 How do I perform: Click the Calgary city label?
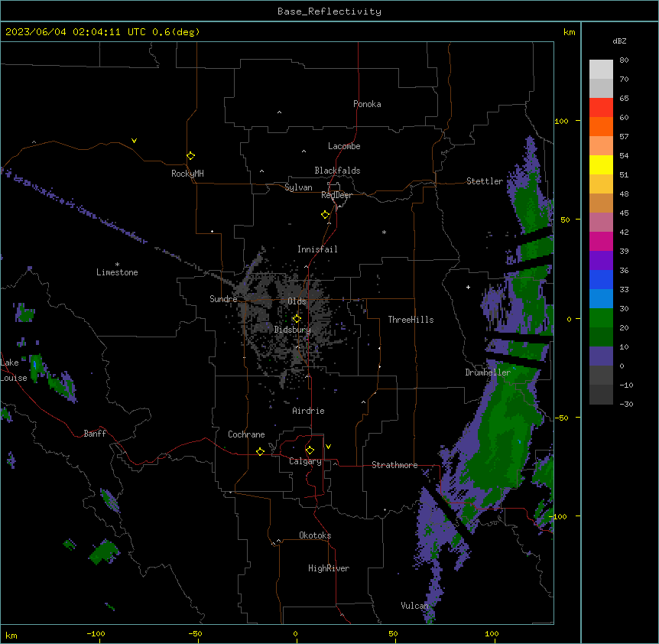305,461
